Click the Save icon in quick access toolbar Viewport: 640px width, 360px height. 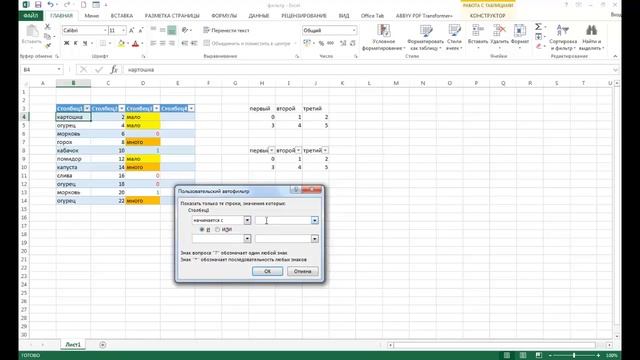tap(38, 5)
